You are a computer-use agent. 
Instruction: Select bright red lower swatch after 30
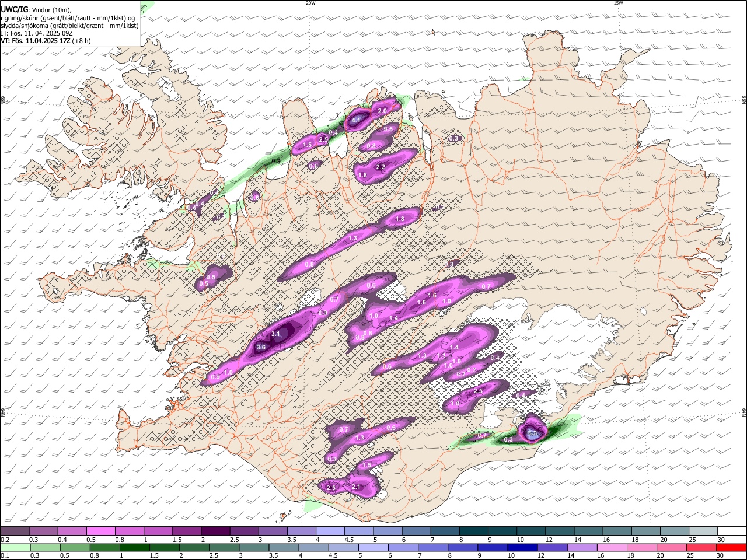click(731, 548)
